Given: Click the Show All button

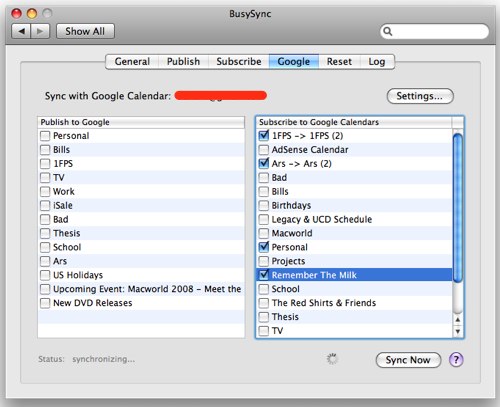Looking at the screenshot, I should (x=85, y=31).
